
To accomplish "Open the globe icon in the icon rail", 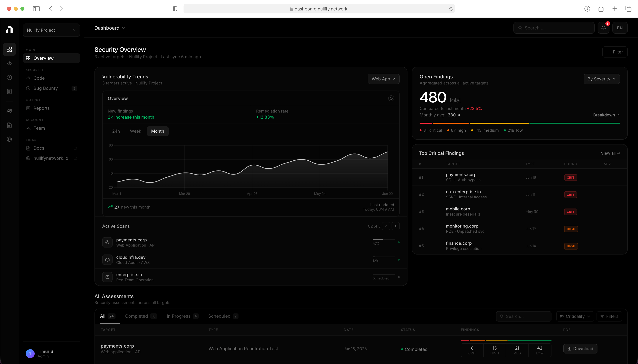I will point(9,139).
